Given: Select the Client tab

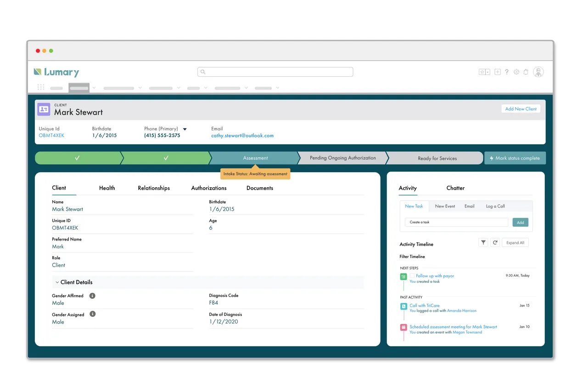Looking at the screenshot, I should point(59,188).
